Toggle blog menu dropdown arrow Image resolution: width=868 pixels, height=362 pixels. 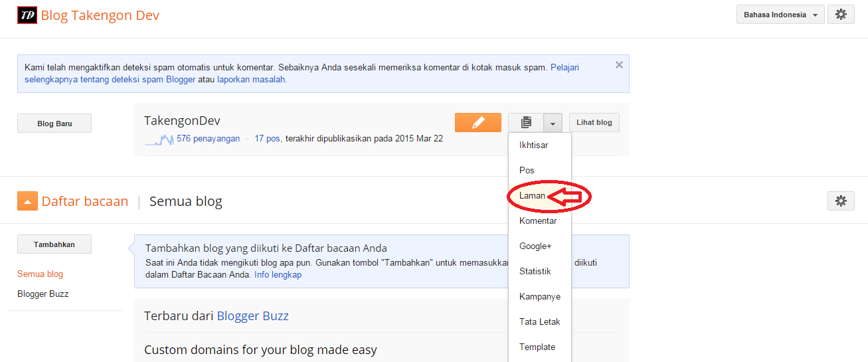553,123
